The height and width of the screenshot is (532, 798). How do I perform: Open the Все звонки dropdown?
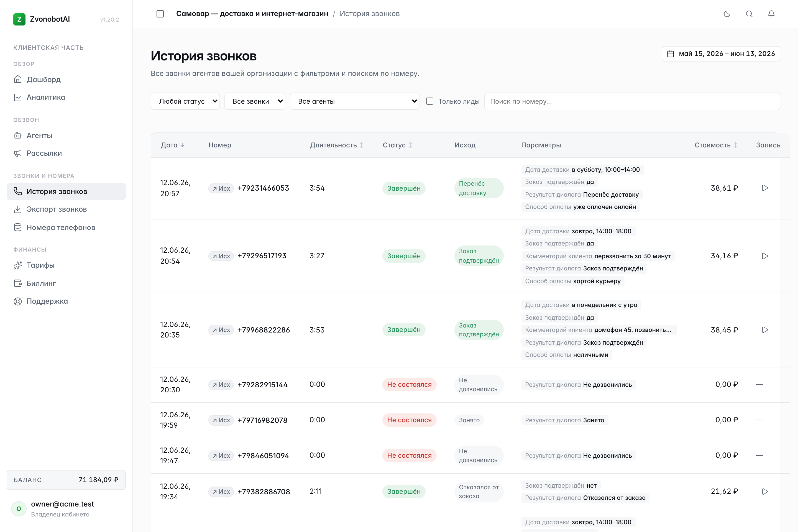pyautogui.click(x=255, y=101)
